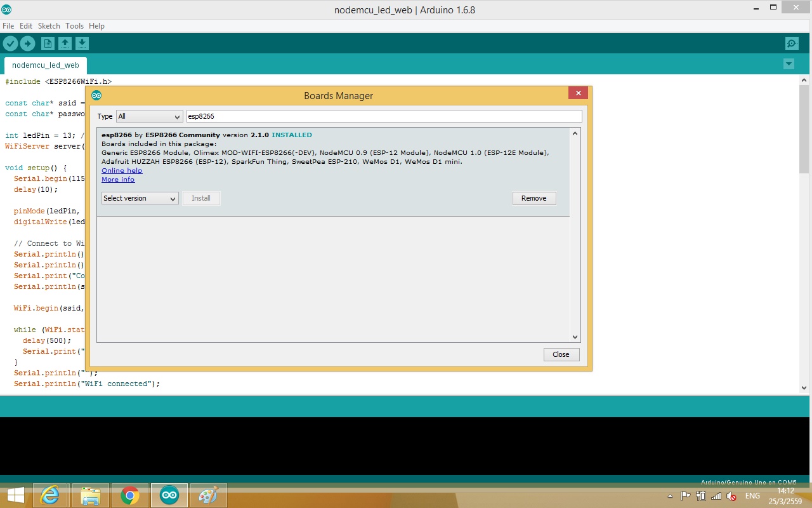
Task: Click the ENG language indicator
Action: tap(752, 496)
